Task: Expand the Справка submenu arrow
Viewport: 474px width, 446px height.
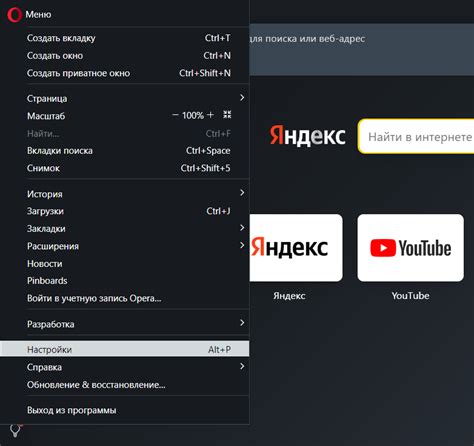Action: click(x=242, y=366)
